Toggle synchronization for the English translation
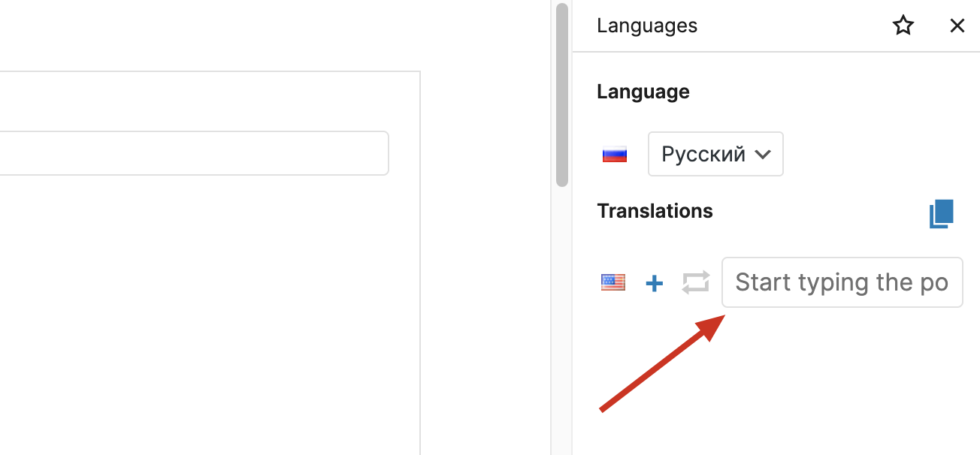Screen dimensions: 980x455 coord(695,282)
